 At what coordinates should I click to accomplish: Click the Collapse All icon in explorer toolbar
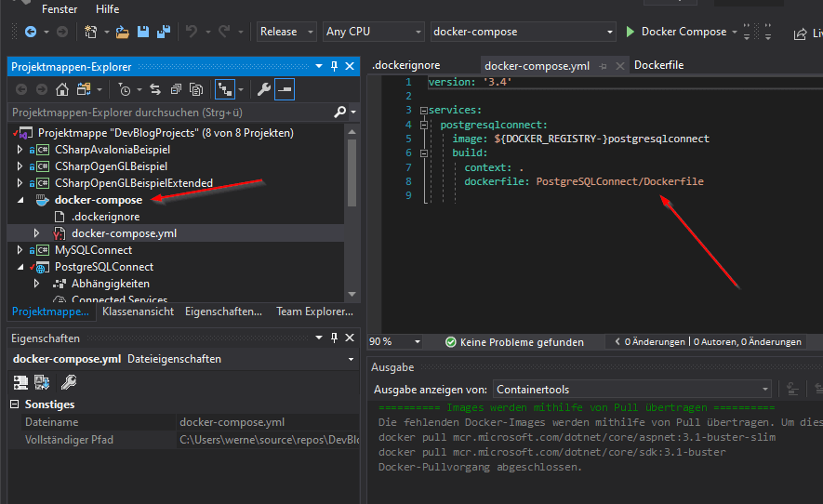pyautogui.click(x=176, y=89)
